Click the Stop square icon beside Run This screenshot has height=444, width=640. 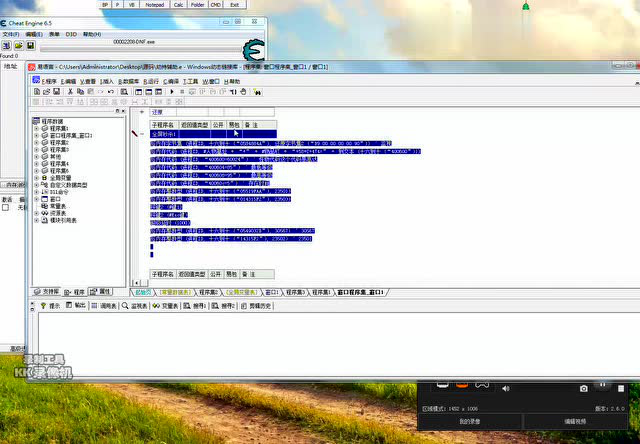tap(182, 92)
